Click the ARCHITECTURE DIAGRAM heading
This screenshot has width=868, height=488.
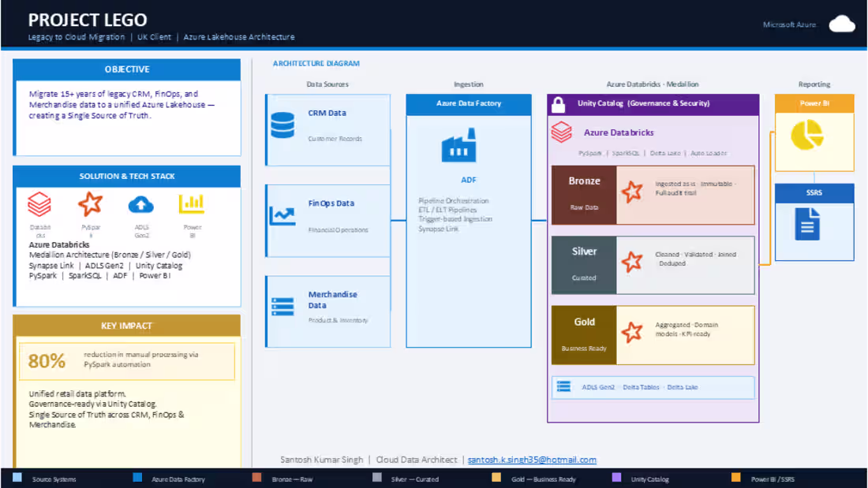(316, 64)
